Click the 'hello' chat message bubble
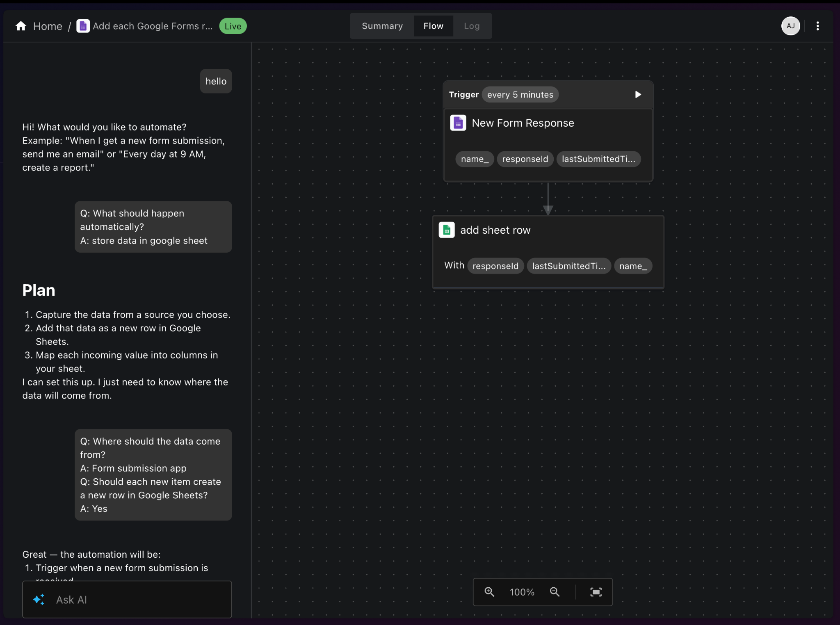The height and width of the screenshot is (625, 840). [216, 81]
